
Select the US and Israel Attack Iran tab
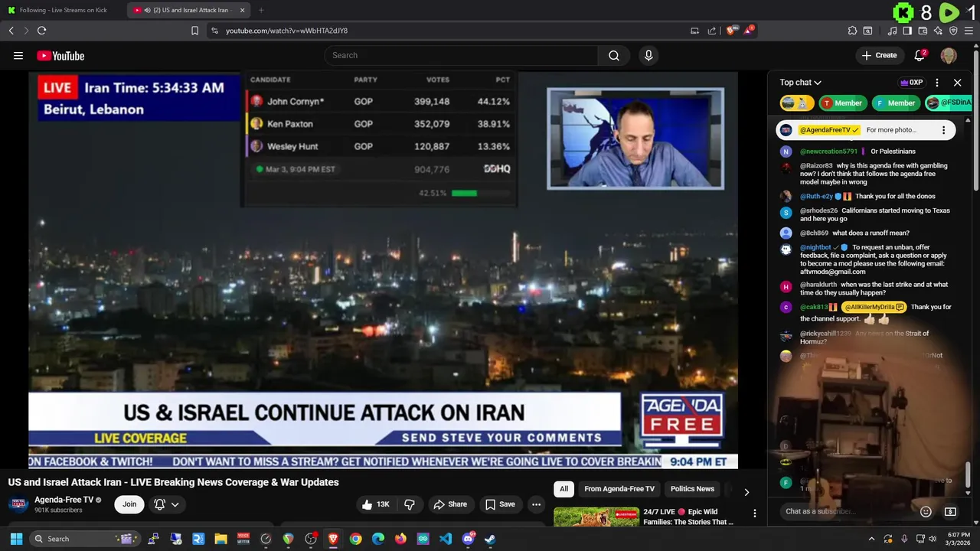point(189,10)
